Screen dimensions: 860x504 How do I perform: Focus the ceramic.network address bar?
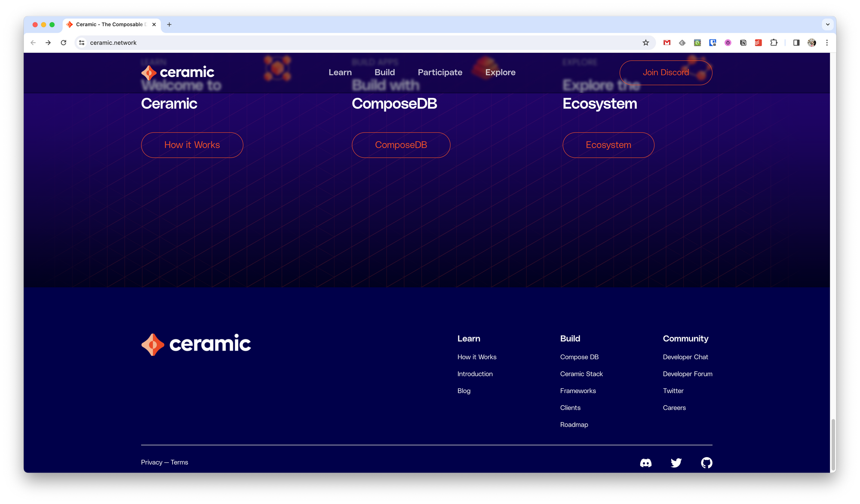click(x=344, y=43)
